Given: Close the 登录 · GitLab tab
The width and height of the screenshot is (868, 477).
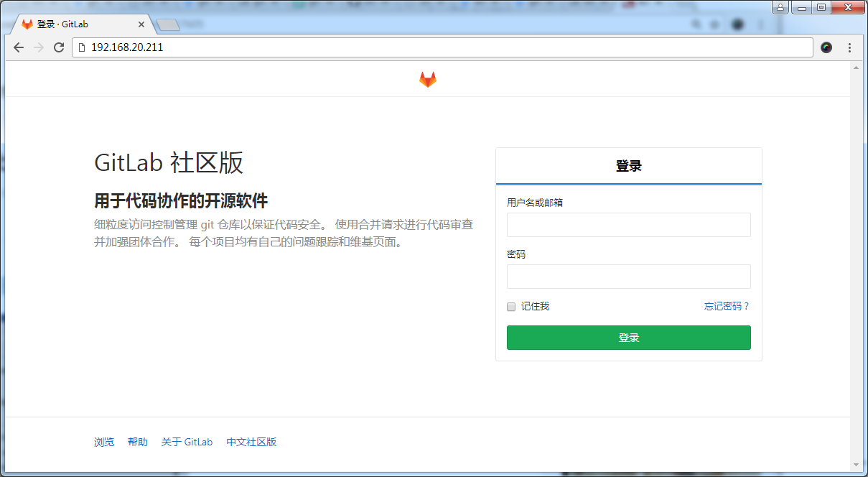Looking at the screenshot, I should click(141, 24).
